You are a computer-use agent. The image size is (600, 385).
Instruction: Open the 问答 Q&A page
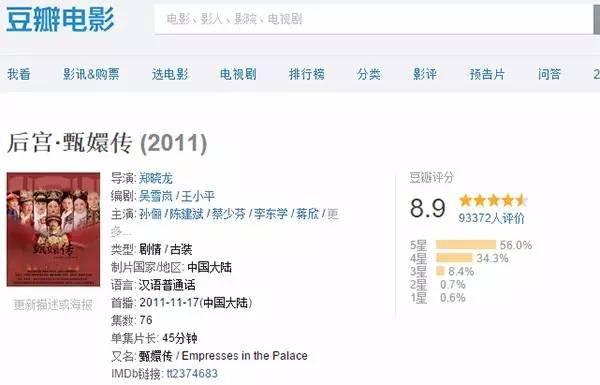point(549,74)
